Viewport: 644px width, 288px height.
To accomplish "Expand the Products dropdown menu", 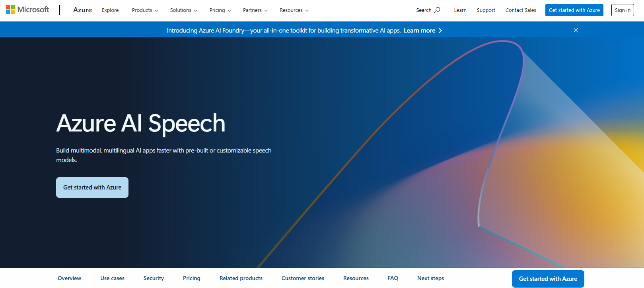I will [145, 10].
